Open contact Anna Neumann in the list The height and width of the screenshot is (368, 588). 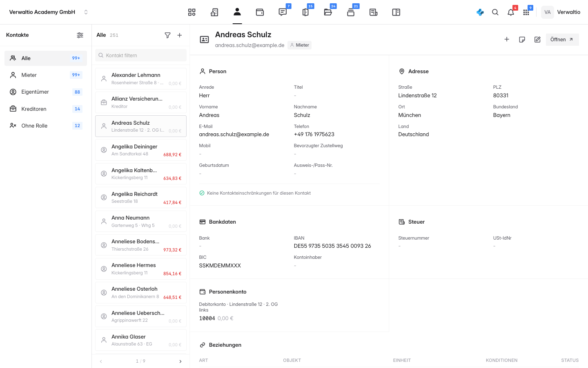(141, 221)
